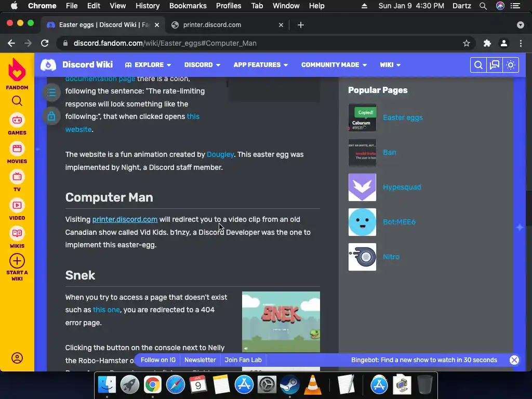Open Chrome three-dot menu

coord(521,43)
